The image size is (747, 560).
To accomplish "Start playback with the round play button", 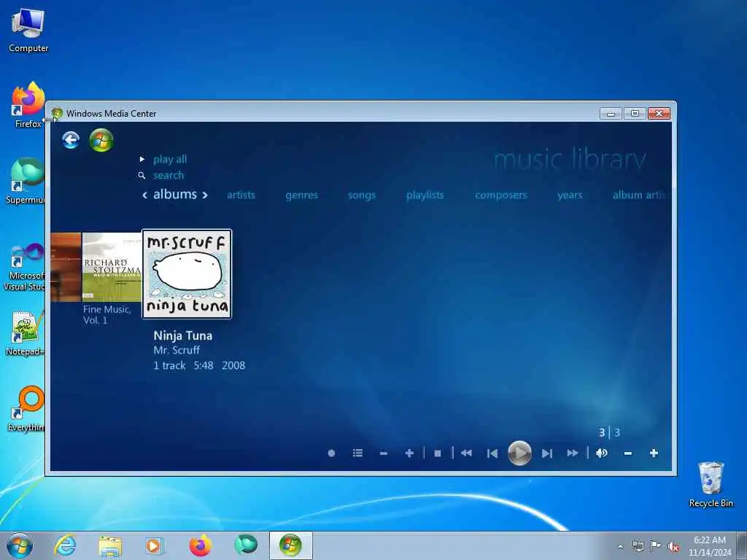I will (x=519, y=453).
